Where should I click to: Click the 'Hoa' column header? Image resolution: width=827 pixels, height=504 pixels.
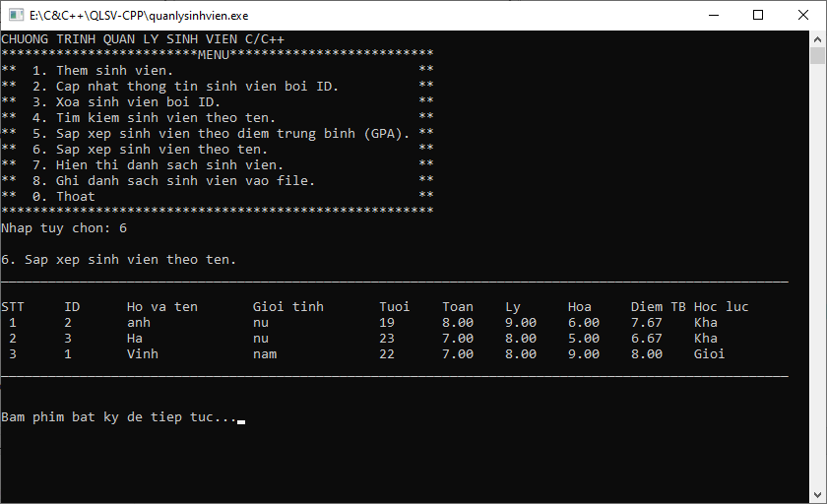580,307
